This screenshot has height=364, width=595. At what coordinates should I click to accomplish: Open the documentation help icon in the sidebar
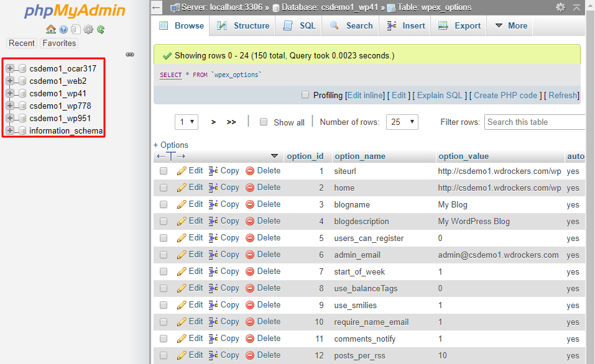(x=63, y=29)
